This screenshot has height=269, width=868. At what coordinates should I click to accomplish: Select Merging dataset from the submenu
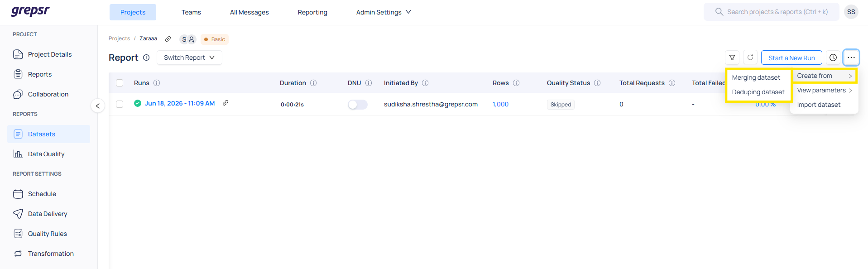756,77
